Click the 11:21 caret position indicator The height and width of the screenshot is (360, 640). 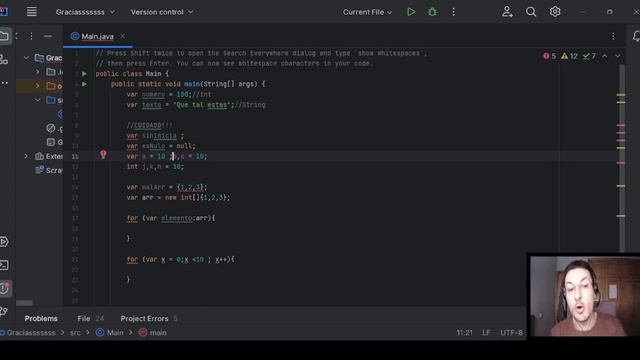click(x=464, y=333)
